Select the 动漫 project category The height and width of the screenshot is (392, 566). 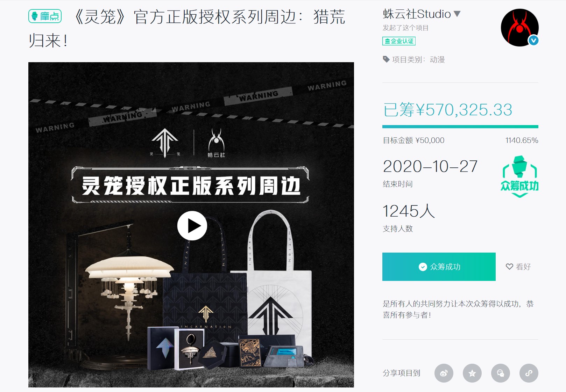[437, 60]
